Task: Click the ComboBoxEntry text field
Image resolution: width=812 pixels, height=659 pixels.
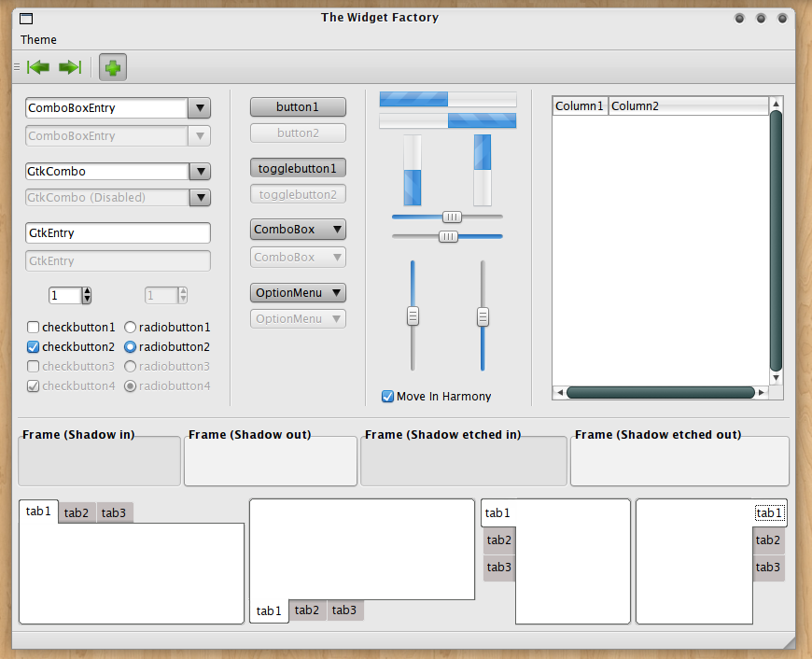Action: coord(106,108)
